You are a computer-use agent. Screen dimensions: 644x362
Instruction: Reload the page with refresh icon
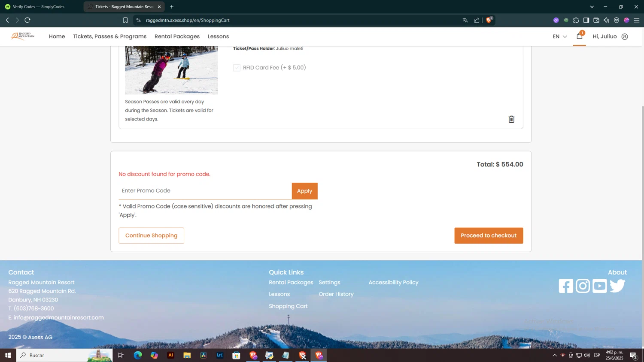point(27,20)
